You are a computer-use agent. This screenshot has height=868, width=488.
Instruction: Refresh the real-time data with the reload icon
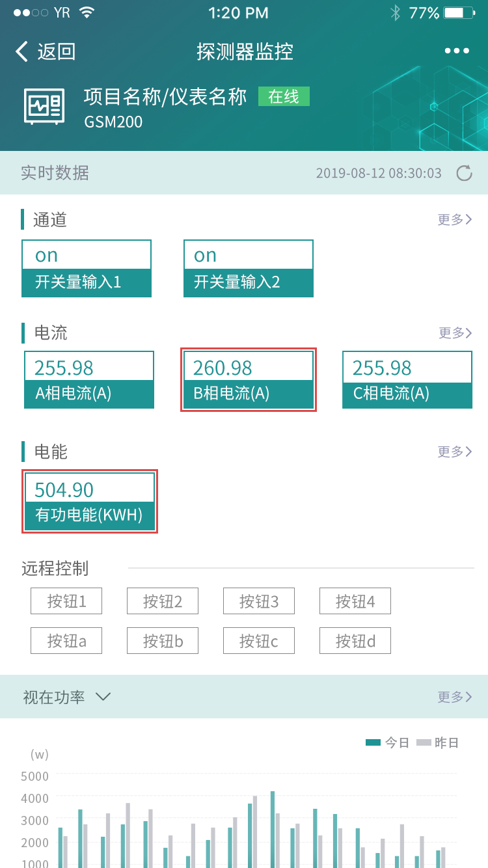pos(465,173)
